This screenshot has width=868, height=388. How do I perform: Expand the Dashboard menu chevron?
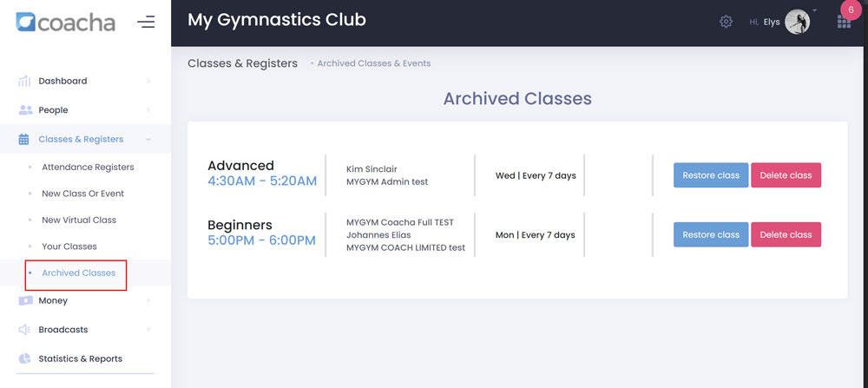click(x=148, y=82)
